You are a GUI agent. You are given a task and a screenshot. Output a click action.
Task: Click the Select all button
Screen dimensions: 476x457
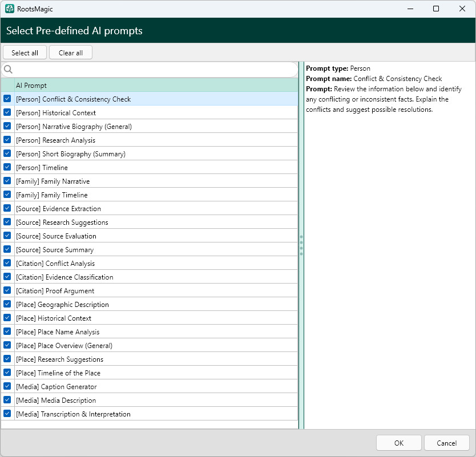pos(25,53)
